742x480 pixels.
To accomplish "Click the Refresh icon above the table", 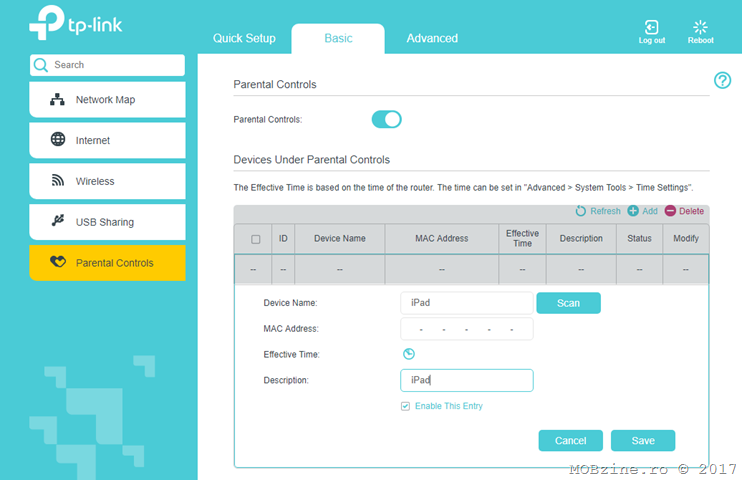I will pos(581,211).
